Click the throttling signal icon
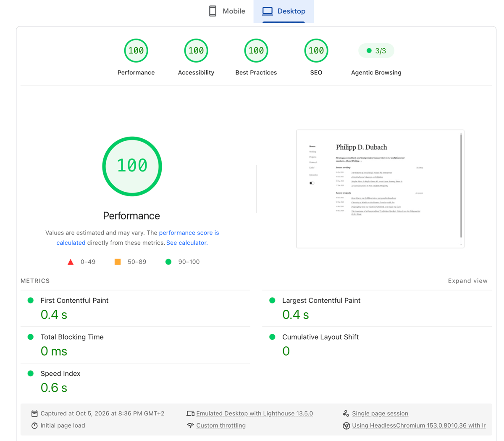504x441 pixels. click(190, 425)
